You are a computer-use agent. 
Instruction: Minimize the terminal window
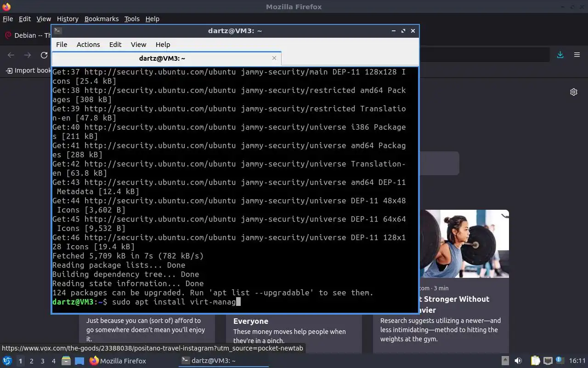pyautogui.click(x=394, y=31)
